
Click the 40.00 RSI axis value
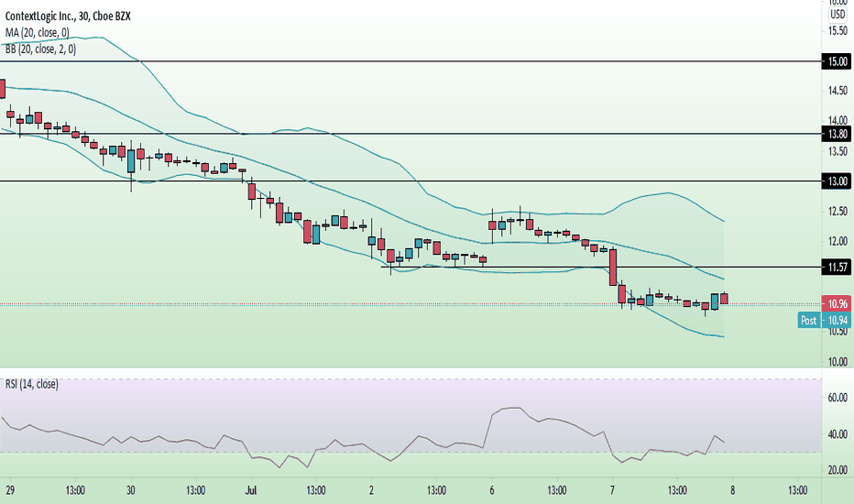pyautogui.click(x=838, y=434)
